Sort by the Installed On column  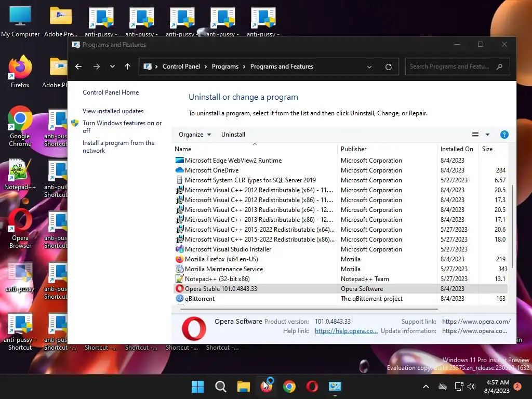(458, 149)
